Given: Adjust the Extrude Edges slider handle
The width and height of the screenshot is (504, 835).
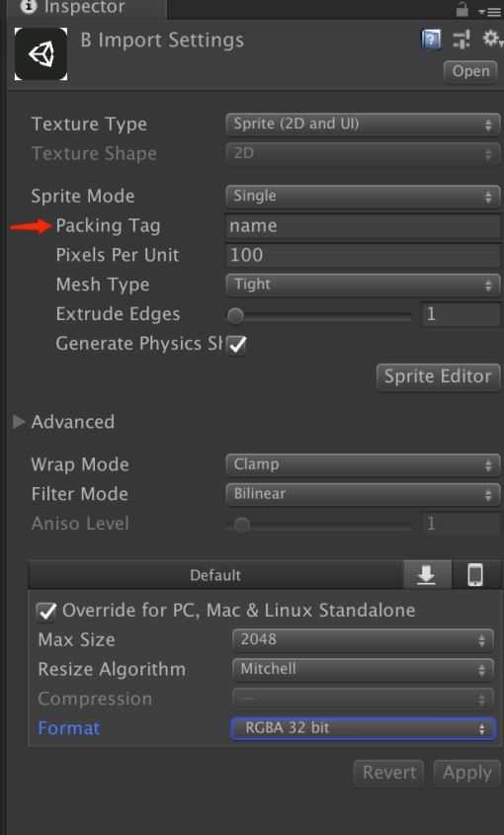Looking at the screenshot, I should tap(235, 316).
